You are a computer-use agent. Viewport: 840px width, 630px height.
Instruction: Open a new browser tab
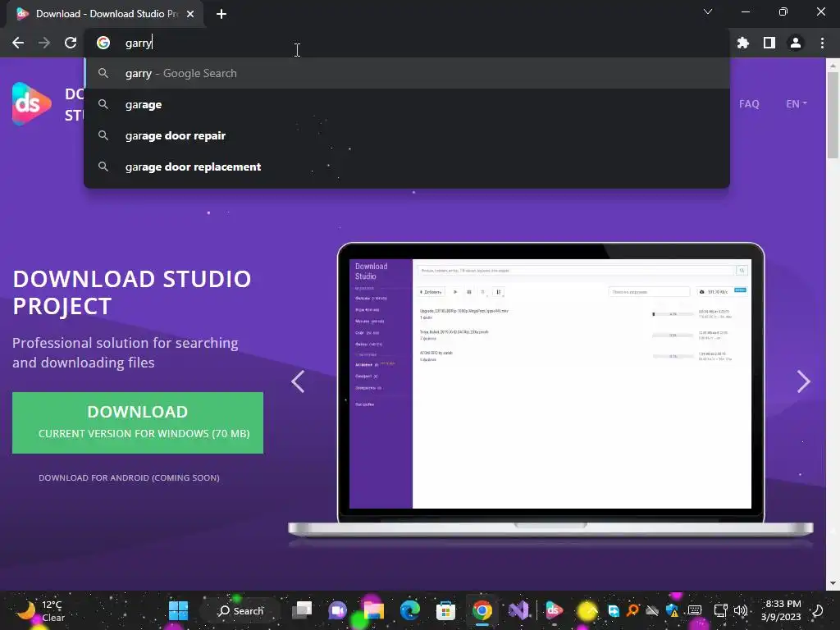pos(221,14)
